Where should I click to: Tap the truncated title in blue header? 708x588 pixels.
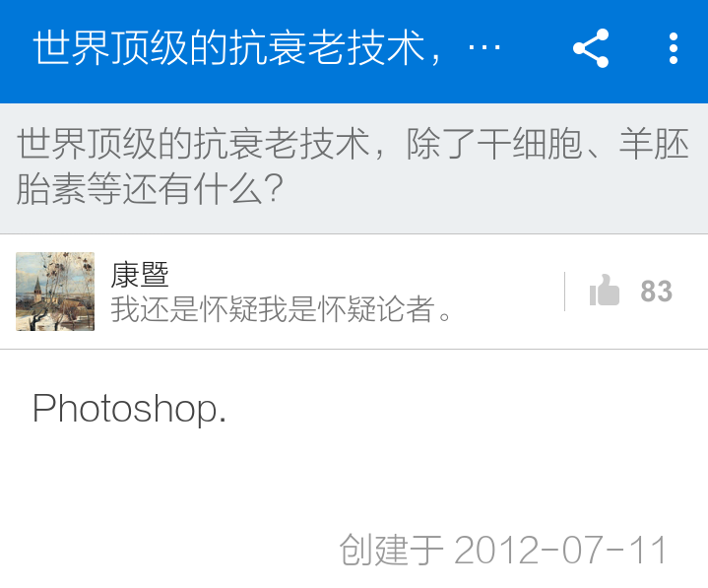[267, 48]
